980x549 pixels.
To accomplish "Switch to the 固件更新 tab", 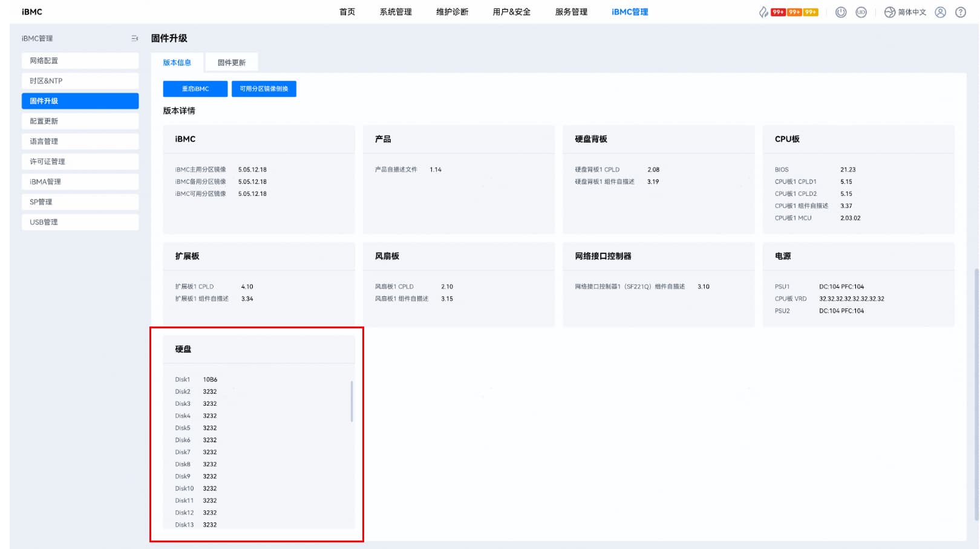I will pyautogui.click(x=232, y=62).
